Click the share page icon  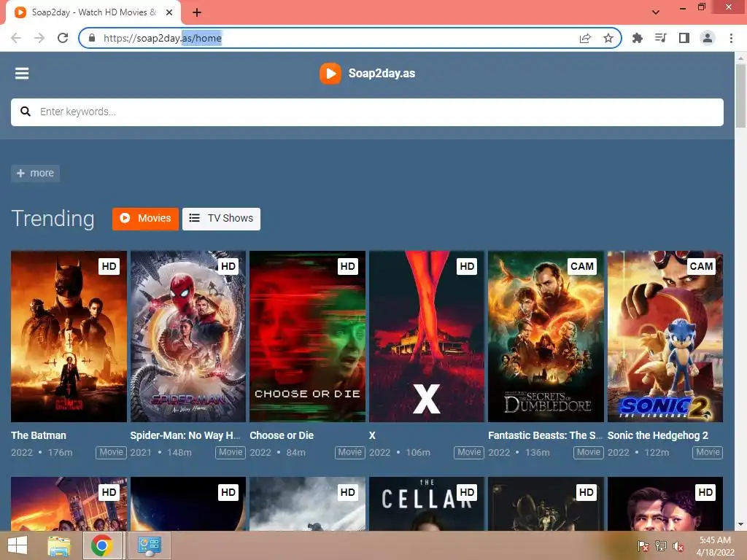coord(585,38)
